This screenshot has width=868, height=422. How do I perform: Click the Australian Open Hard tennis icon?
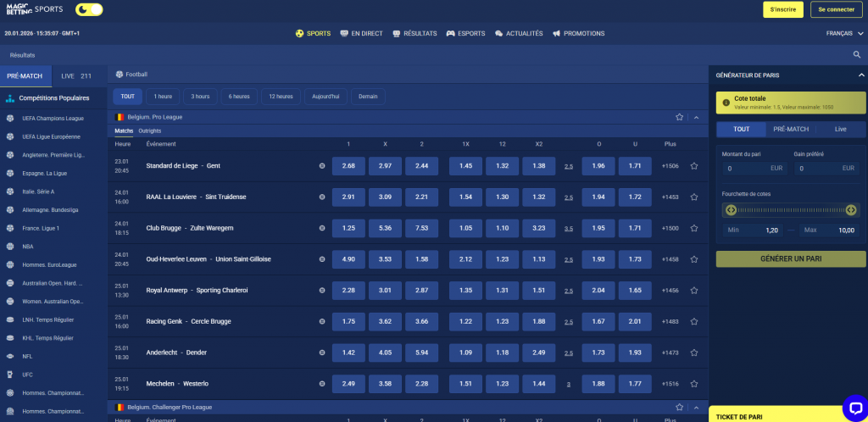[x=10, y=283]
